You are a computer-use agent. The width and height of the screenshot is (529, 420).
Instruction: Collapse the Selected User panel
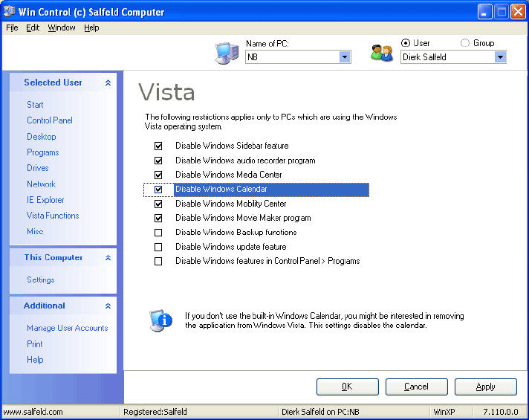click(x=108, y=83)
